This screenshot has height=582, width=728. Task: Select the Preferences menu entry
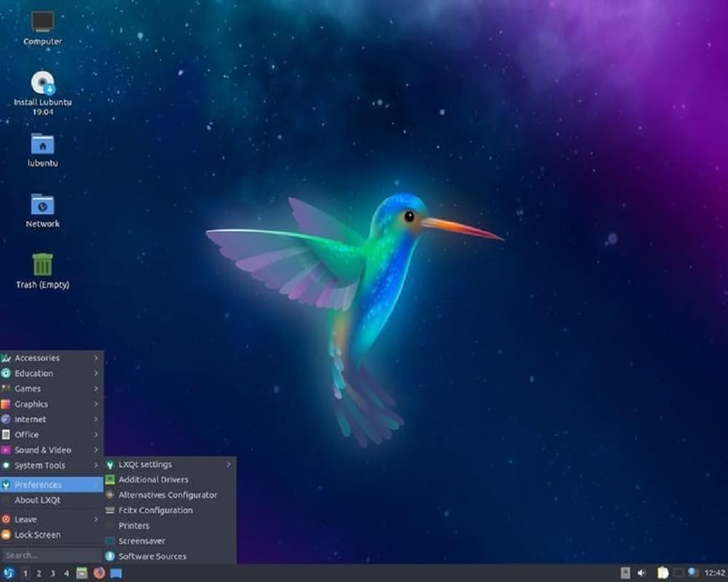click(36, 485)
